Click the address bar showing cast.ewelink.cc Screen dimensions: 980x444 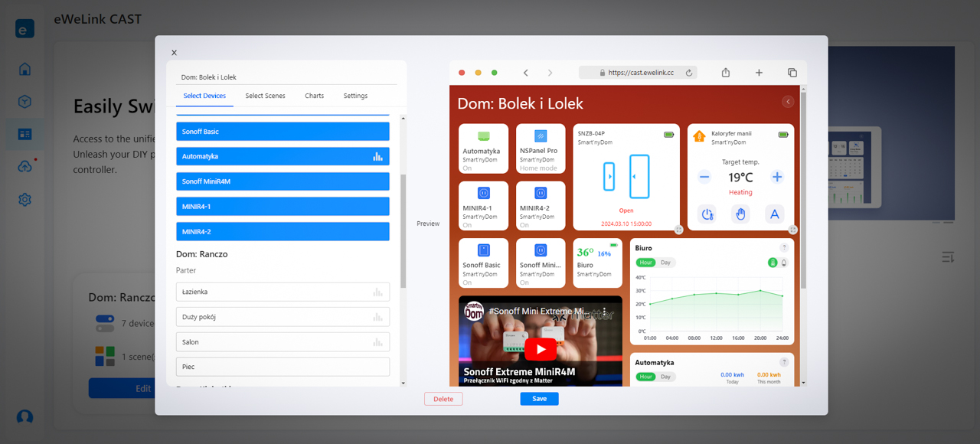click(x=637, y=73)
